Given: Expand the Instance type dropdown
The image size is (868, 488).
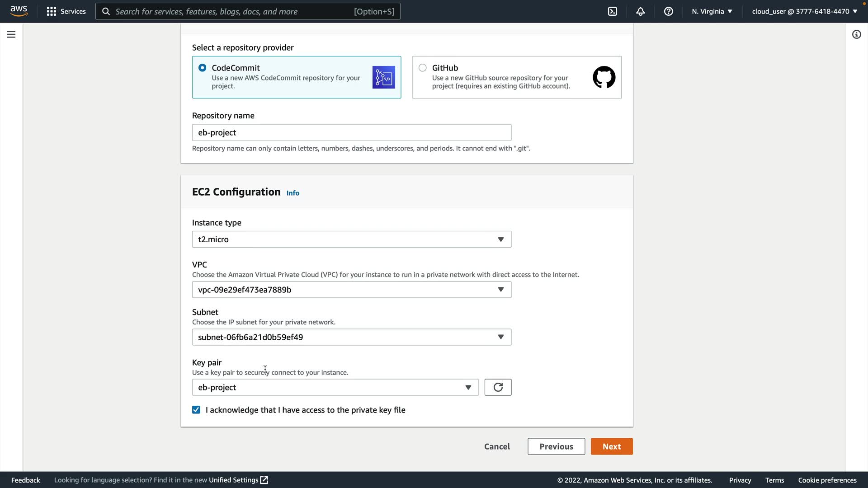Looking at the screenshot, I should pos(351,239).
